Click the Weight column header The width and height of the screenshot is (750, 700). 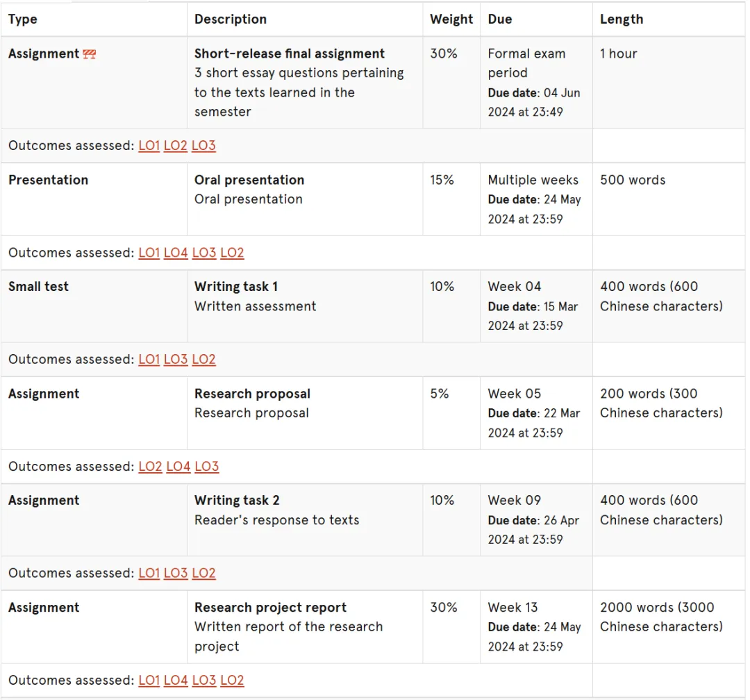[451, 19]
